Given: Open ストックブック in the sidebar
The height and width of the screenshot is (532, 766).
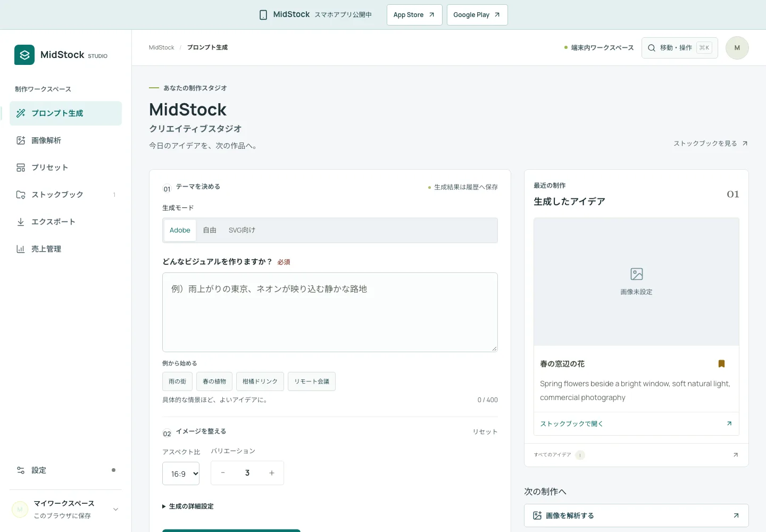Looking at the screenshot, I should coord(65,195).
